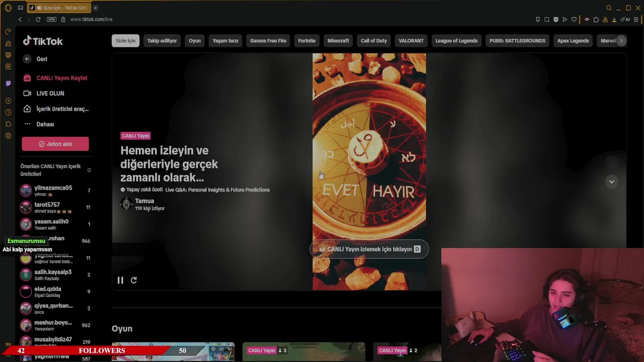644x362 pixels.
Task: Bookmark page with the heart icon
Action: point(574,20)
